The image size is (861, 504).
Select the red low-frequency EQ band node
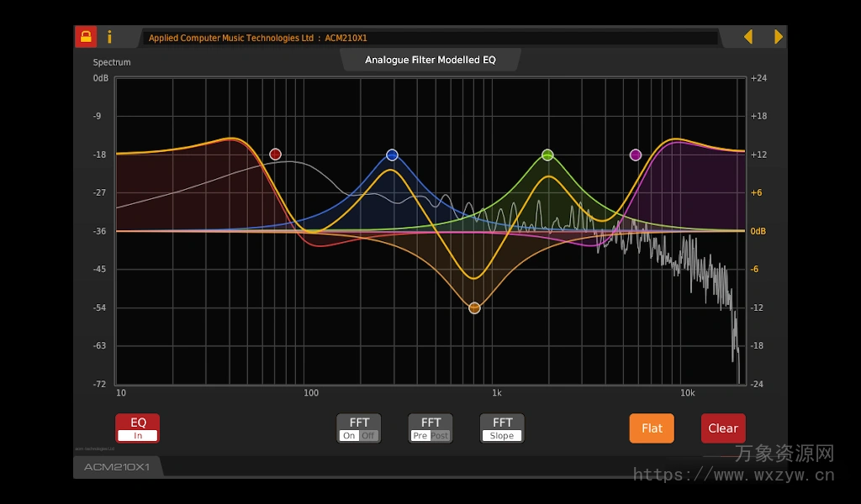pyautogui.click(x=275, y=154)
